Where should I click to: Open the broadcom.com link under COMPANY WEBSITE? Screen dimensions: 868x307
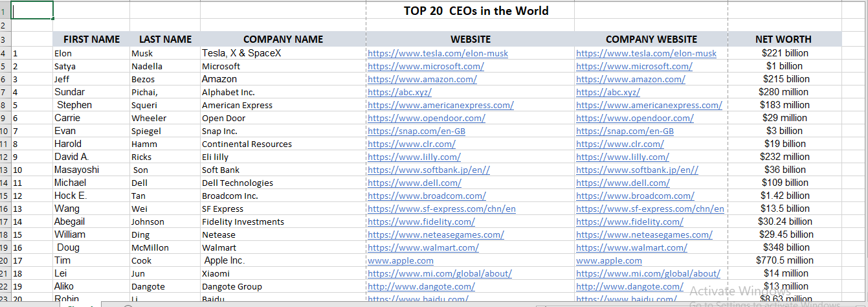pyautogui.click(x=635, y=196)
